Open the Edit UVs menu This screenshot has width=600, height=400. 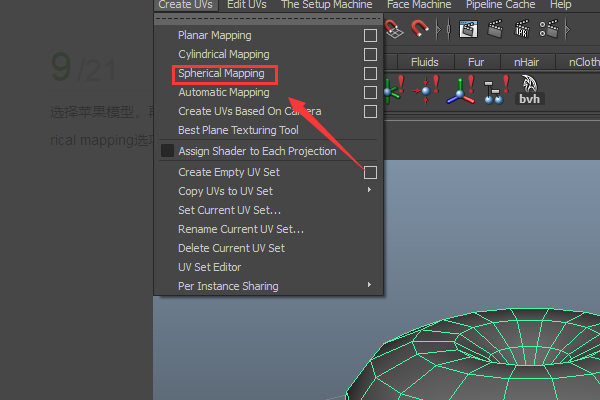pos(247,5)
